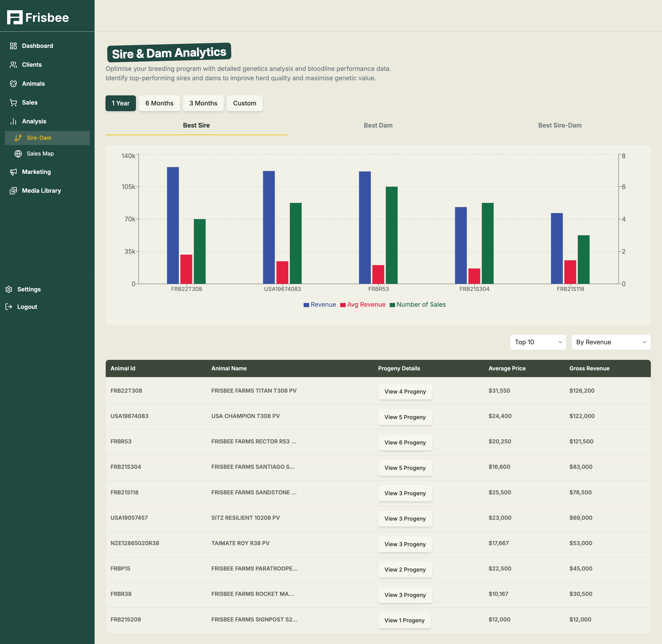Expand the Custom date range option
The image size is (662, 644).
[x=244, y=103]
